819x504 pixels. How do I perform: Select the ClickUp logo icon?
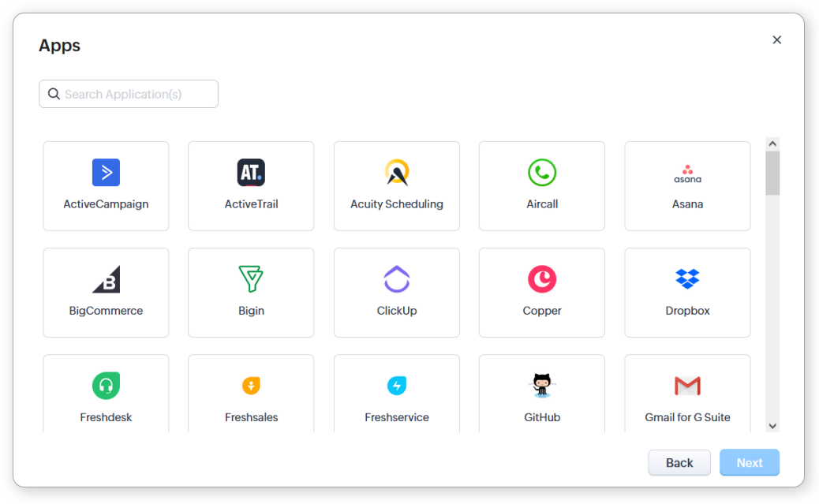coord(397,279)
